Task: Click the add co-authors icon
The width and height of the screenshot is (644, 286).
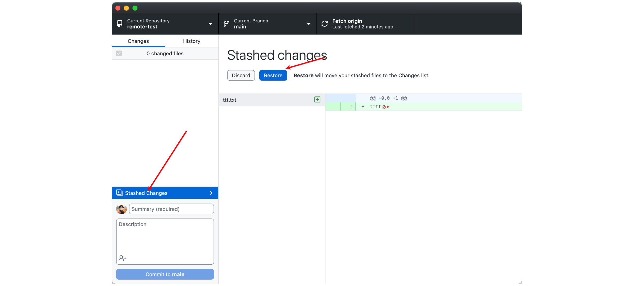Action: [x=123, y=258]
